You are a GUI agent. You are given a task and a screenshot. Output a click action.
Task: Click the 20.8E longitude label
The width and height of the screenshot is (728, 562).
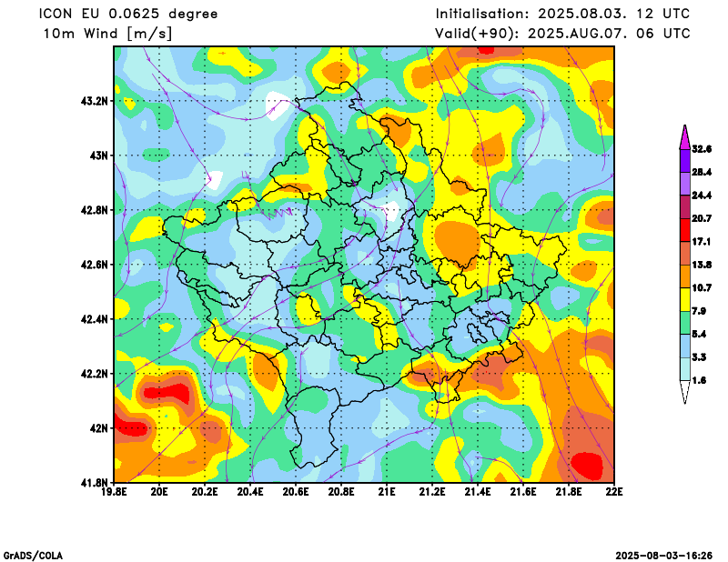point(342,492)
